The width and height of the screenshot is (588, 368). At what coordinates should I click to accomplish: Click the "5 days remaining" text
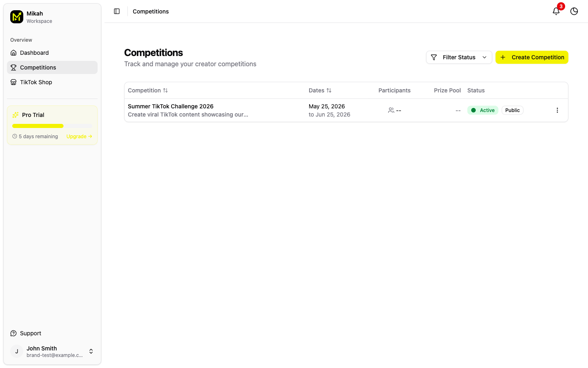pos(38,137)
